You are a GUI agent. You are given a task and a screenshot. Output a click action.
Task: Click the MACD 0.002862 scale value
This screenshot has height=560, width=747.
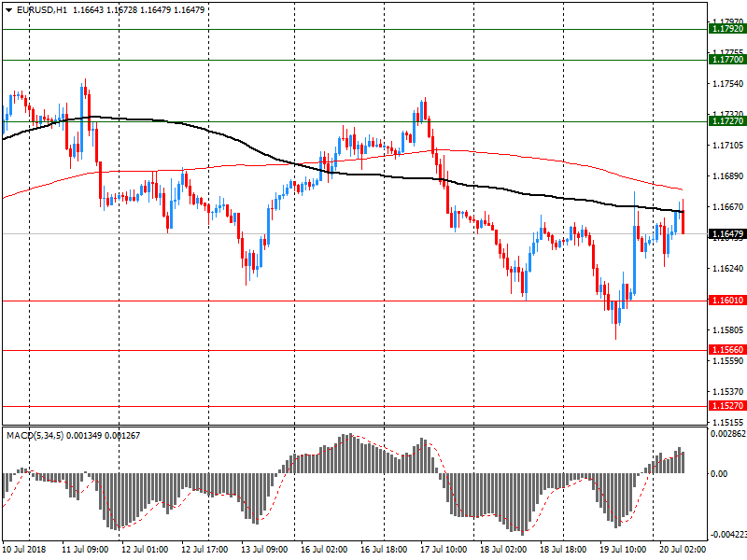[x=728, y=434]
